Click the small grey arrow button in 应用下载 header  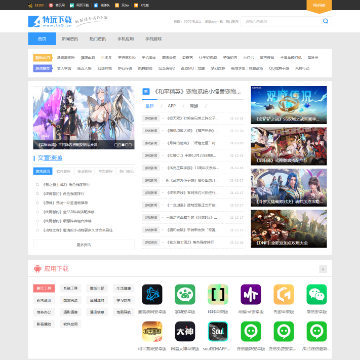[323, 269]
